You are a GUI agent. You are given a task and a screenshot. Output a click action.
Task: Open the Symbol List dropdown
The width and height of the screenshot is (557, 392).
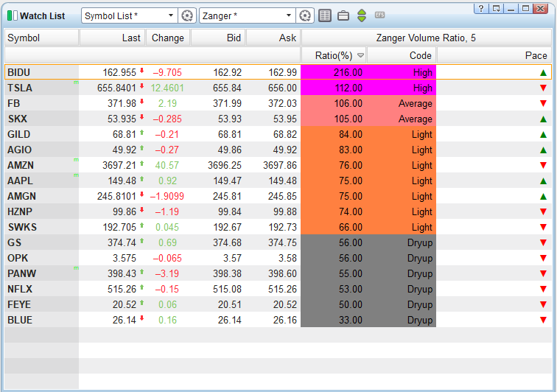[x=171, y=15]
